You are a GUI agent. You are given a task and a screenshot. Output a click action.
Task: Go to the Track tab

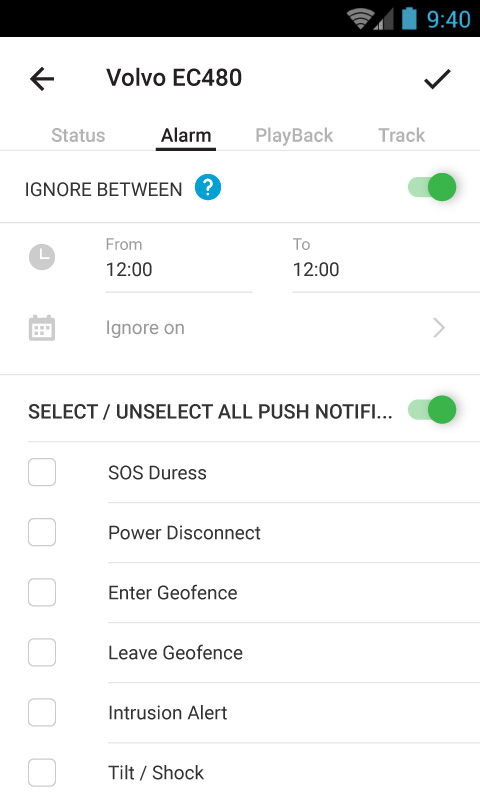pos(401,135)
